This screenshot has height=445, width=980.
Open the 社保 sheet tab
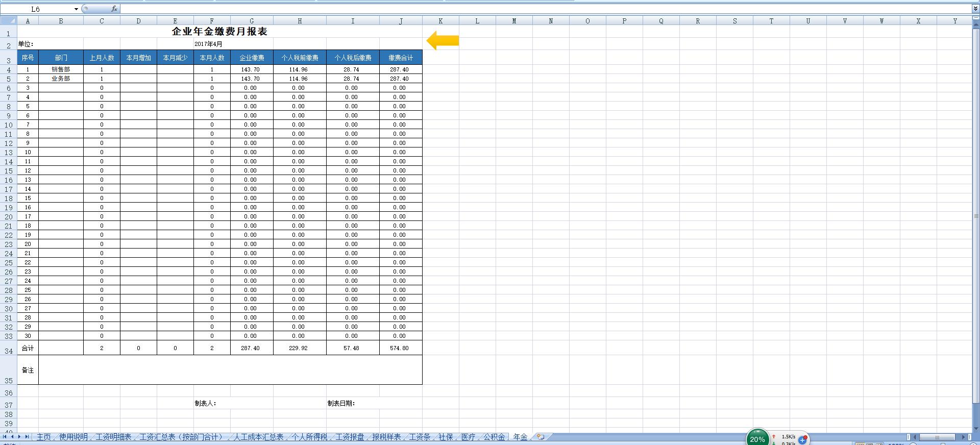446,437
